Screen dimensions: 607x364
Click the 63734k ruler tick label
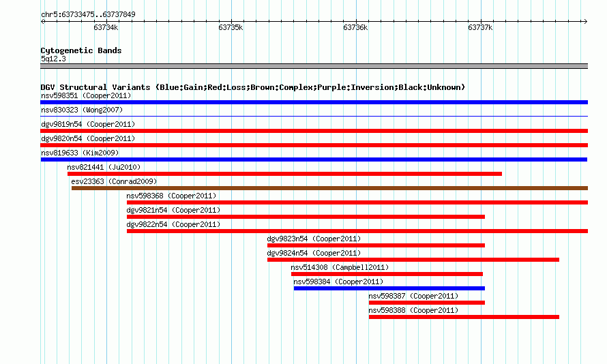tap(106, 27)
